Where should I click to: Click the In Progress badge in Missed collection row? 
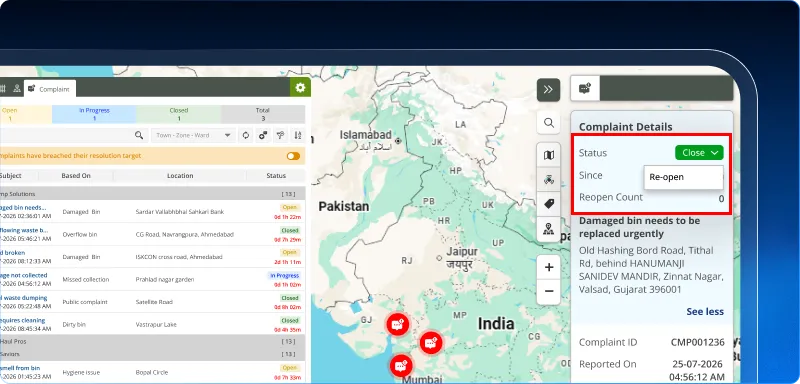(284, 276)
